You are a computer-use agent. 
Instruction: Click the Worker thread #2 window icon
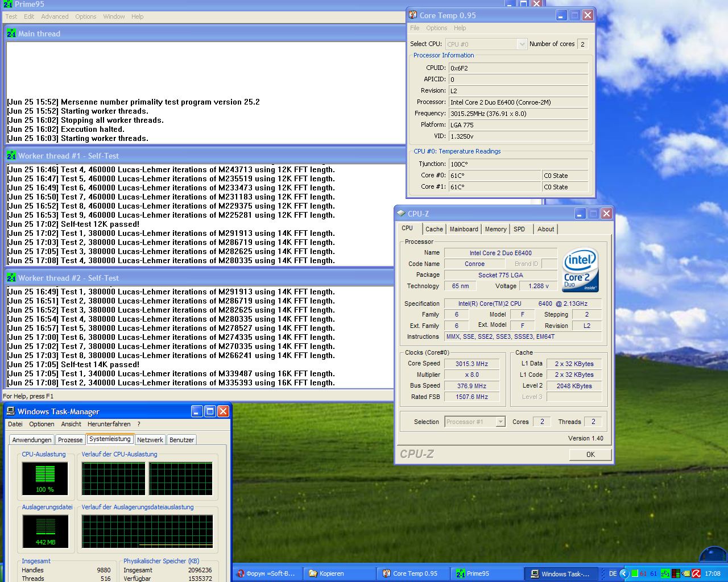(x=11, y=278)
